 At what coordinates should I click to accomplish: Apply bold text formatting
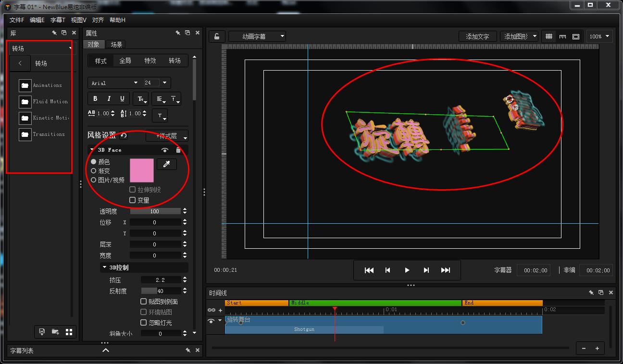tap(95, 98)
